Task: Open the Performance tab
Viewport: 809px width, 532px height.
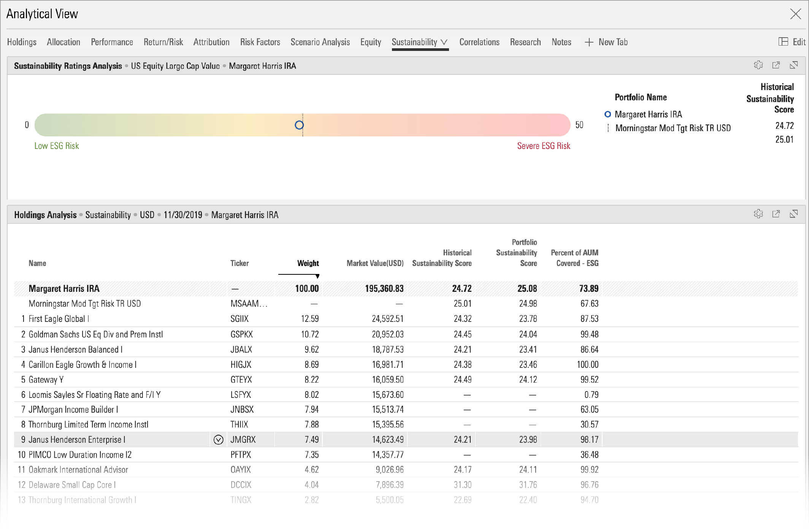Action: [112, 42]
